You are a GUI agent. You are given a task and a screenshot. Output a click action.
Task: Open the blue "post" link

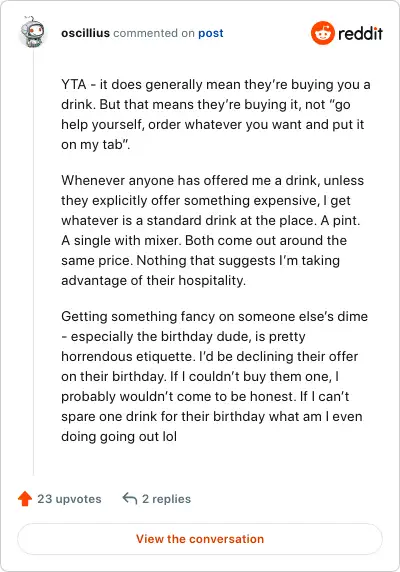coord(211,34)
